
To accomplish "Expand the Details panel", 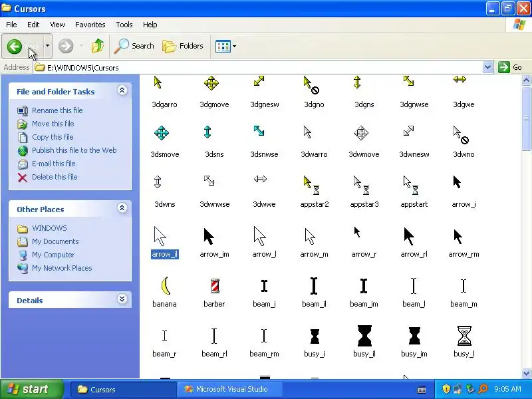I will [x=122, y=299].
